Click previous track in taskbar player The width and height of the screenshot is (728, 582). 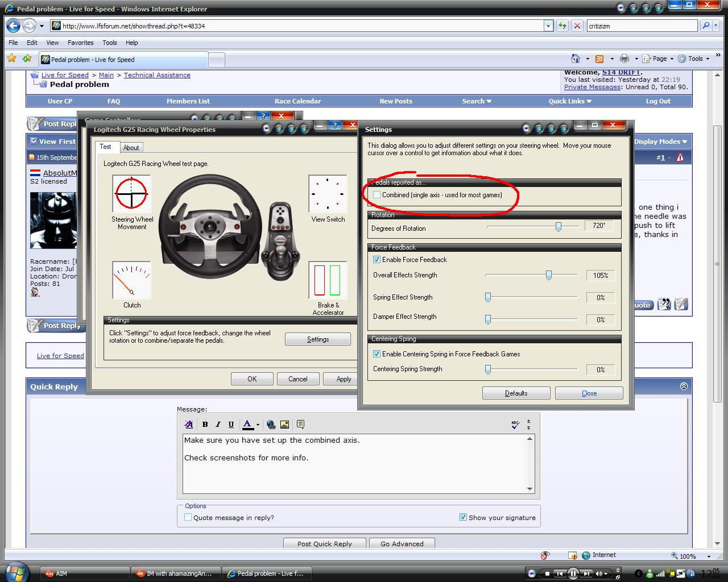560,573
